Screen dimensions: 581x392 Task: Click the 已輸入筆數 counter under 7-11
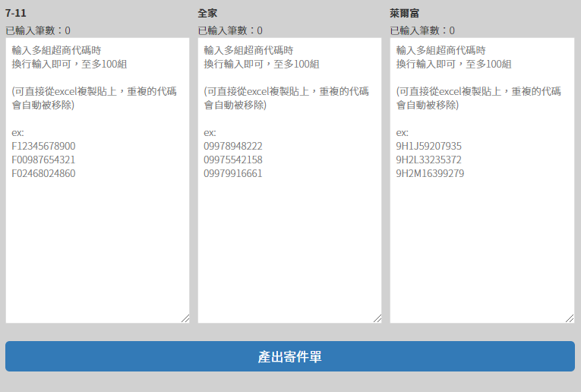click(x=38, y=30)
